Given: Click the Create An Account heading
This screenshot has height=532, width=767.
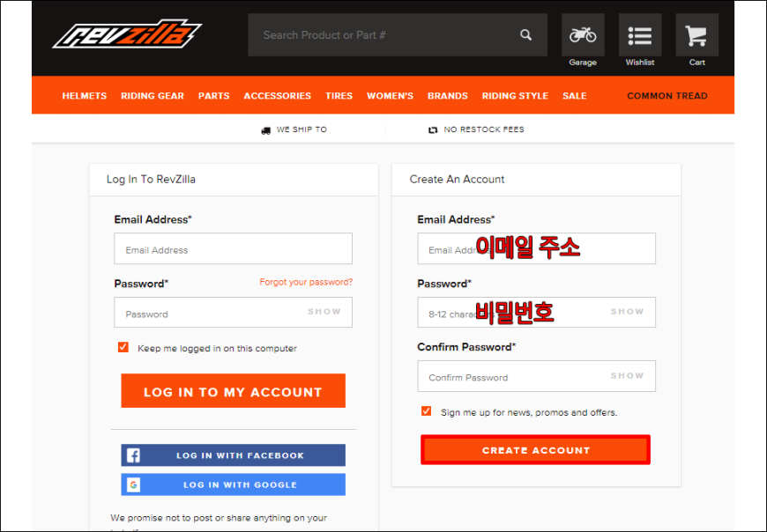Looking at the screenshot, I should (x=457, y=180).
